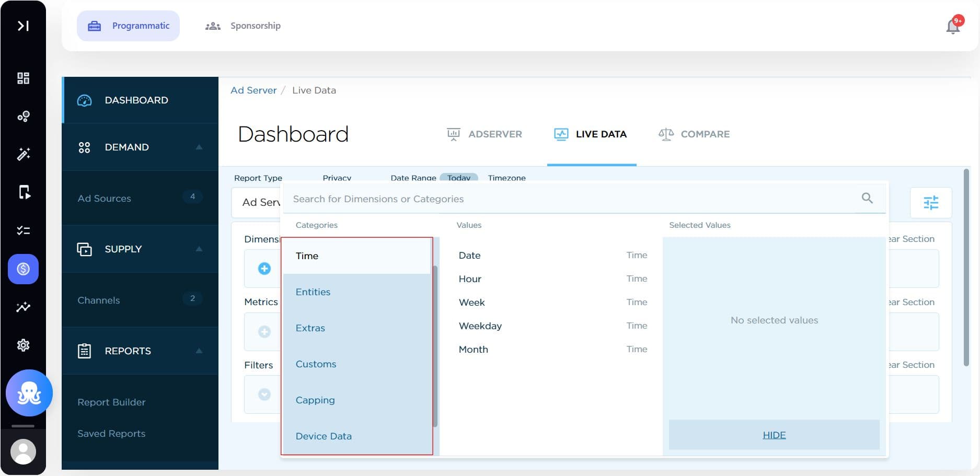The width and height of the screenshot is (980, 476).
Task: Collapse the REPORTS section
Action: tap(140, 351)
